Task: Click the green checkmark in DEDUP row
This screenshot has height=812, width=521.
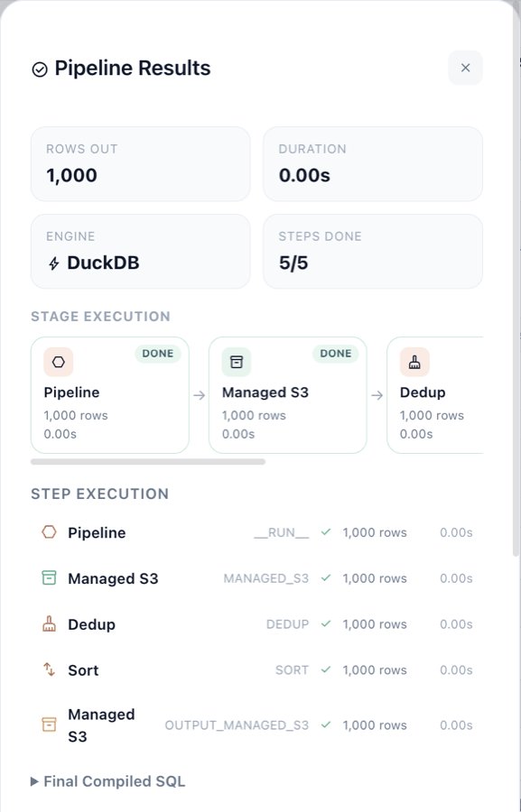Action: pyautogui.click(x=326, y=623)
